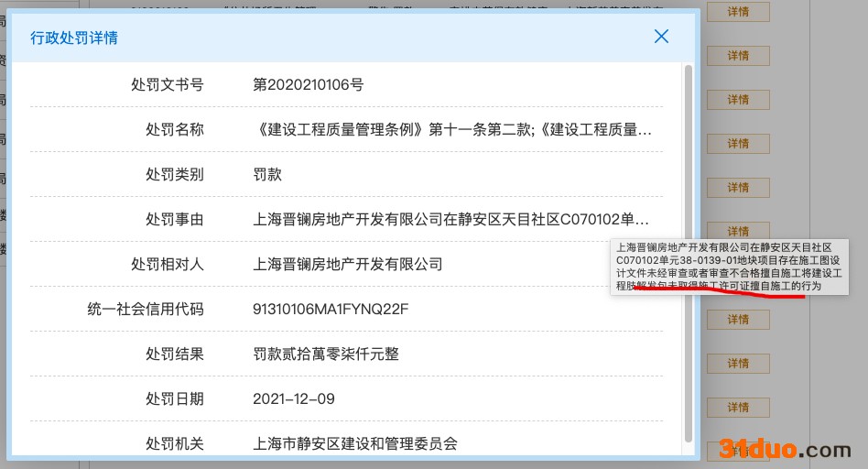Select the document number 第2020210106号
The height and width of the screenshot is (469, 868).
309,84
